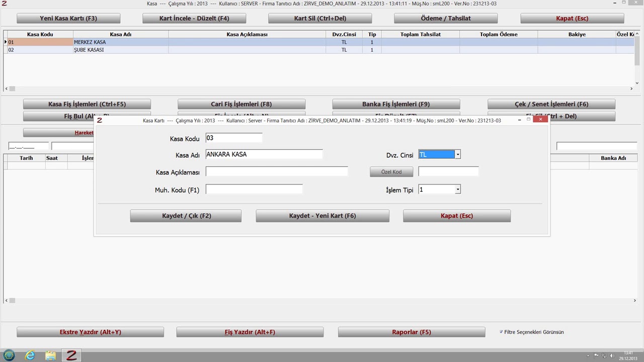The image size is (644, 362).
Task: Open Action Center flag icon
Action: (x=596, y=356)
